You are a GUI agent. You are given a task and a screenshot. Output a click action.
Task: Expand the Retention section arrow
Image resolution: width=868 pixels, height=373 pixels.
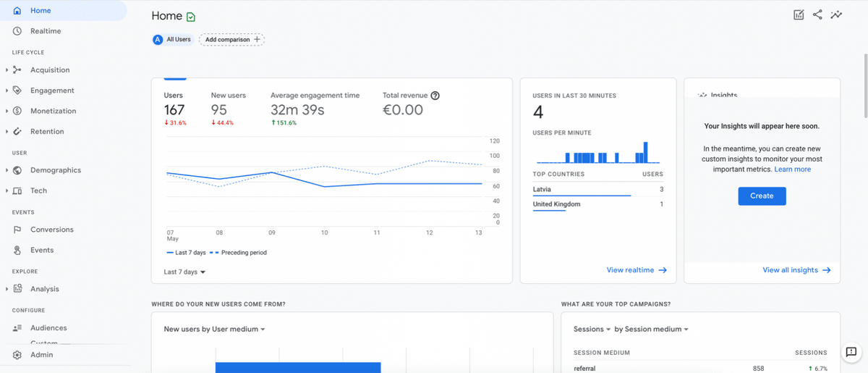click(x=7, y=131)
